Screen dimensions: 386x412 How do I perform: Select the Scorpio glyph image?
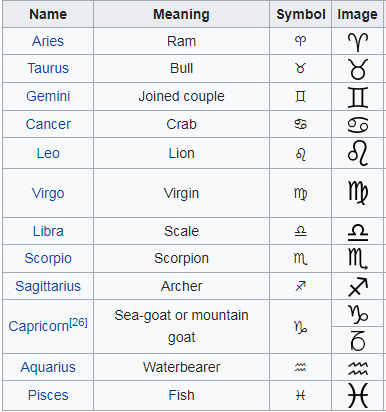(x=358, y=259)
